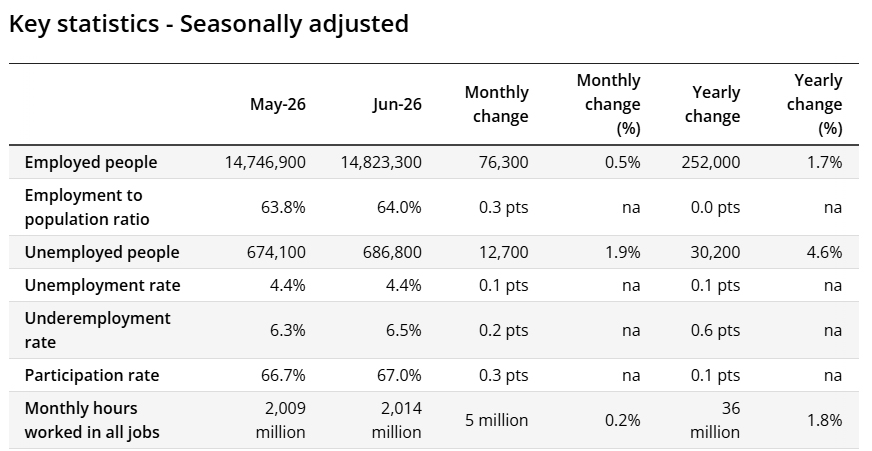This screenshot has height=451, width=872.
Task: Click the Monthly change column header
Action: point(497,104)
